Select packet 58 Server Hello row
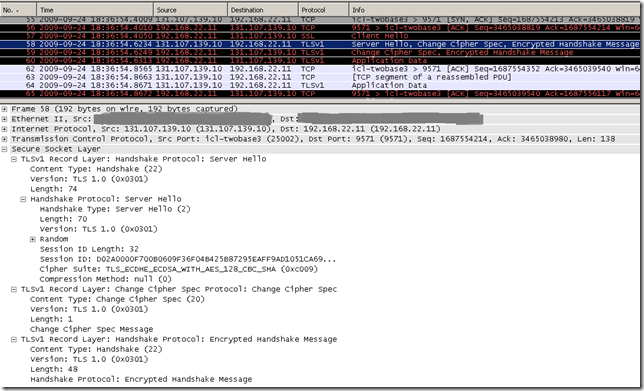This screenshot has height=391, width=644. [x=320, y=44]
